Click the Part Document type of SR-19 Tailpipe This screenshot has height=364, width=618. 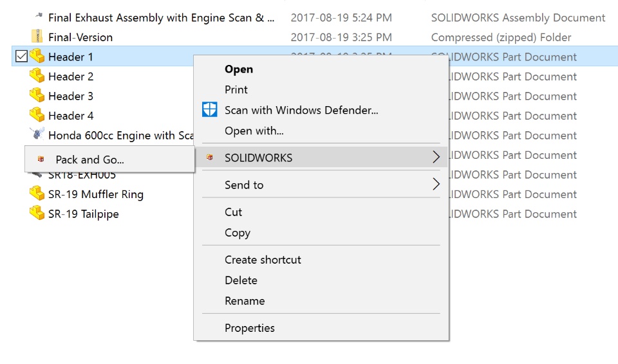tap(513, 214)
